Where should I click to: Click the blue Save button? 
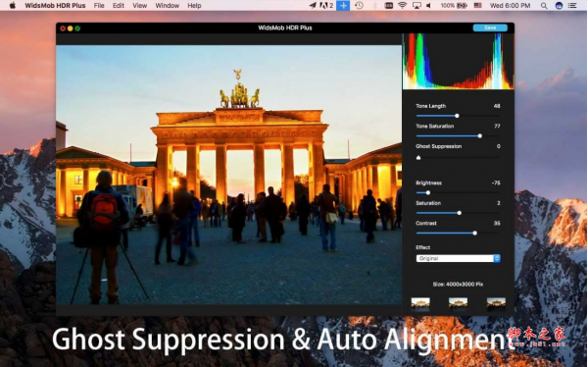tap(490, 27)
